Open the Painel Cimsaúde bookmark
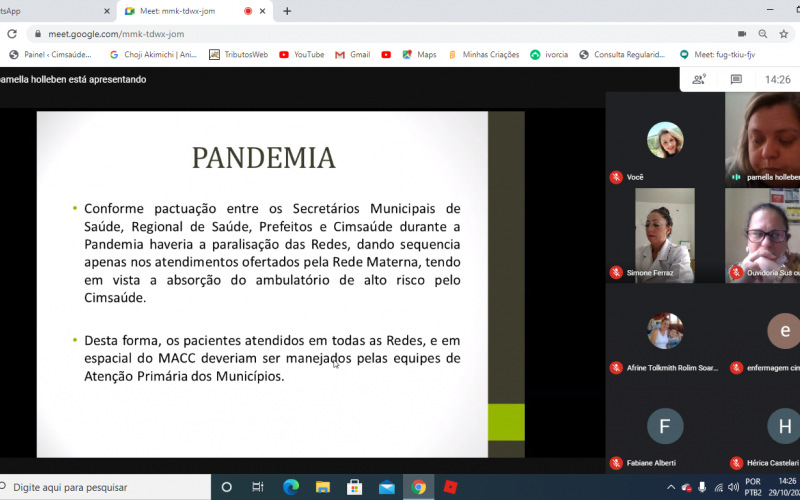800x500 pixels. [51, 55]
